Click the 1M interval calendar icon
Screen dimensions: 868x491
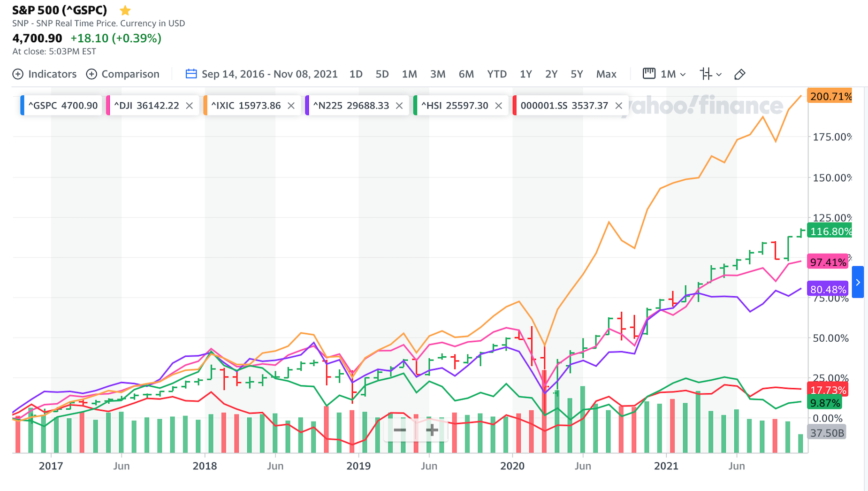click(649, 74)
